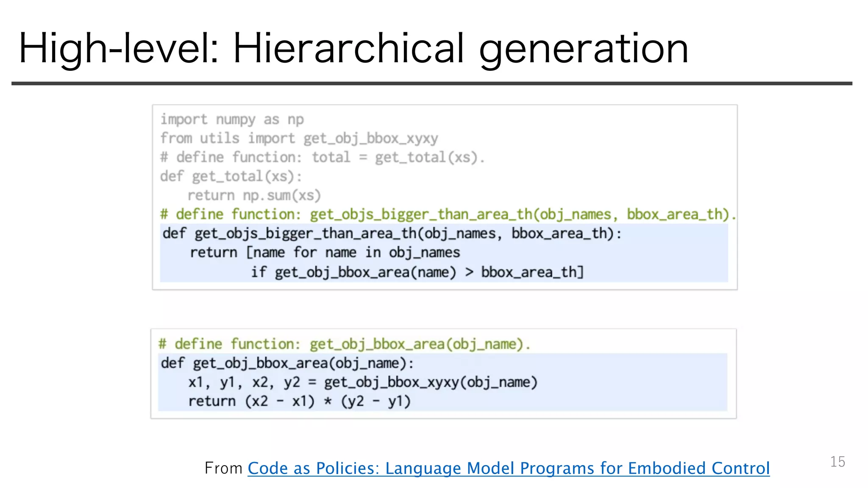This screenshot has width=868, height=488.
Task: Select the line 'import numpy as np'
Action: [x=232, y=119]
